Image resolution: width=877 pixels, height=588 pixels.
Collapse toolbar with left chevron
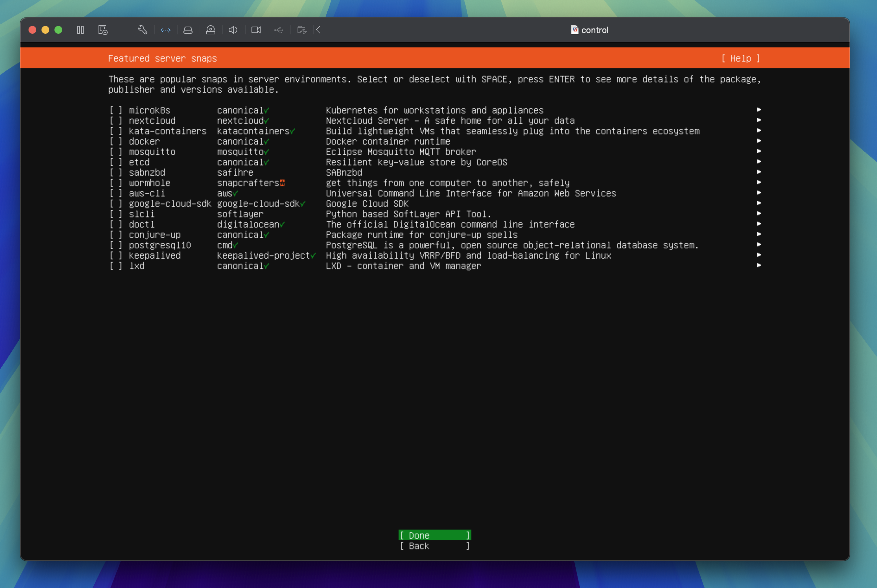tap(318, 30)
